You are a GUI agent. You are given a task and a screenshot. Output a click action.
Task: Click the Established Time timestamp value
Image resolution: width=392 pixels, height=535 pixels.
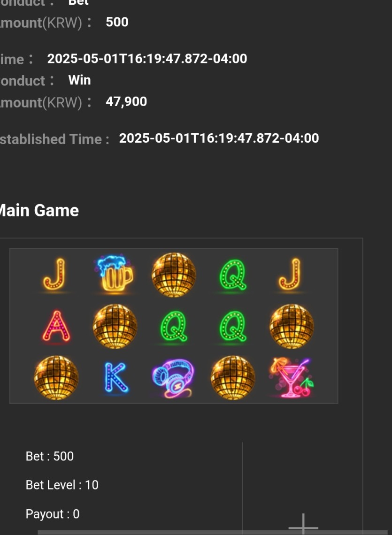point(219,138)
